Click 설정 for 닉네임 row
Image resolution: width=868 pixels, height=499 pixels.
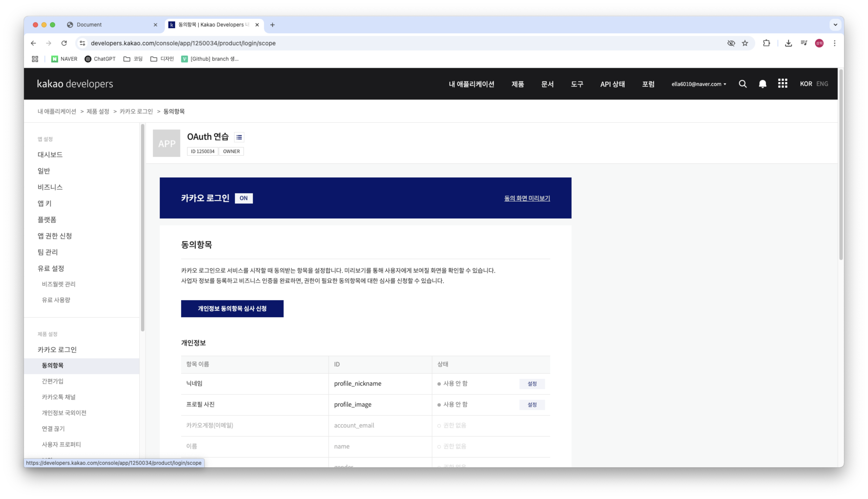532,384
